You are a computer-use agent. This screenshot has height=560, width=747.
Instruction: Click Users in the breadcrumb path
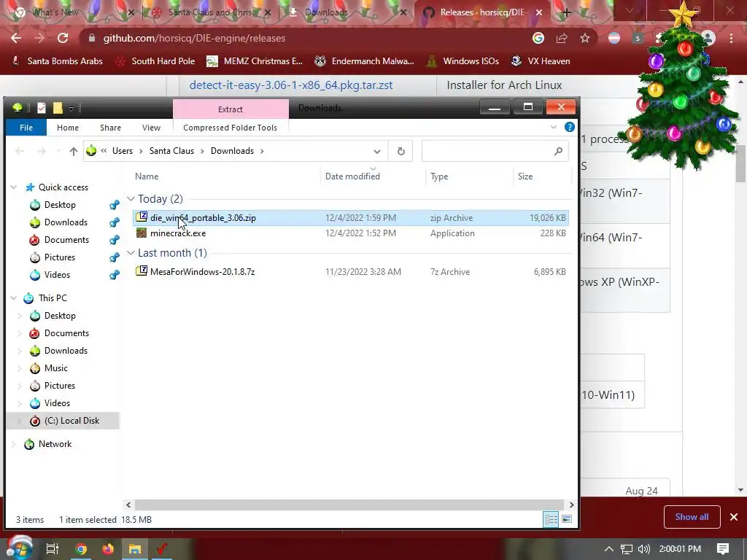pos(123,151)
